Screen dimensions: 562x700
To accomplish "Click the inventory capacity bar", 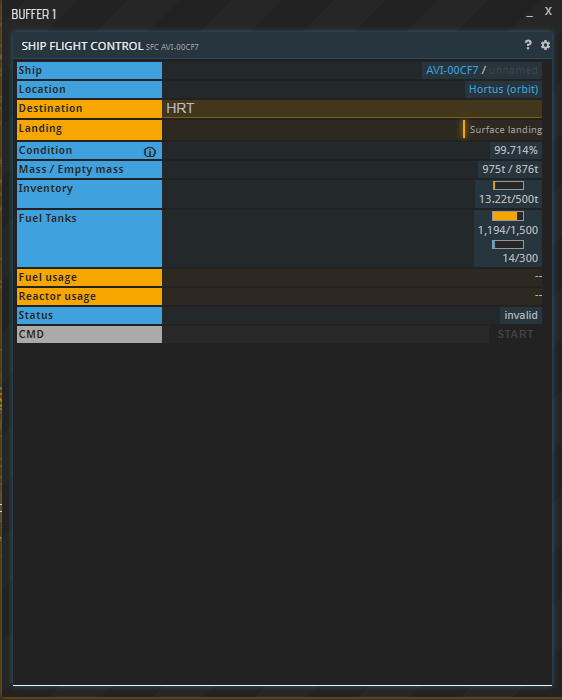I will 508,185.
